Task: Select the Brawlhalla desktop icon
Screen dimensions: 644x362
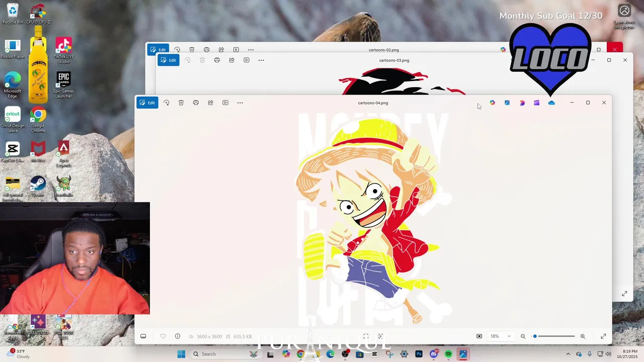Action: point(63,186)
